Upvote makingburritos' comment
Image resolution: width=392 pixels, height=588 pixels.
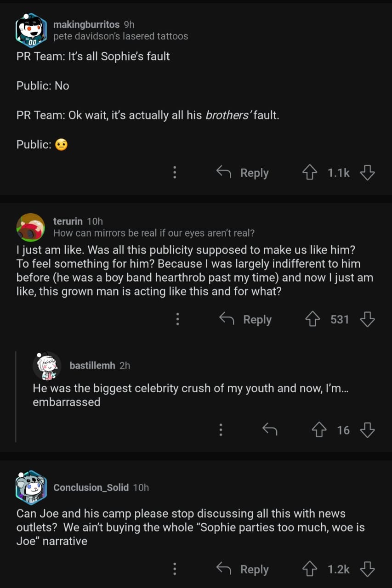310,173
